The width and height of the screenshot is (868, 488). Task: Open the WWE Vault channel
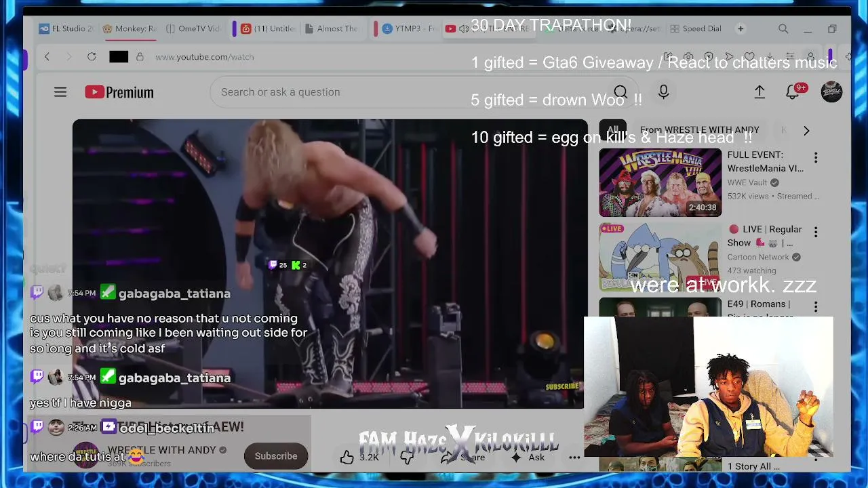pyautogui.click(x=747, y=182)
